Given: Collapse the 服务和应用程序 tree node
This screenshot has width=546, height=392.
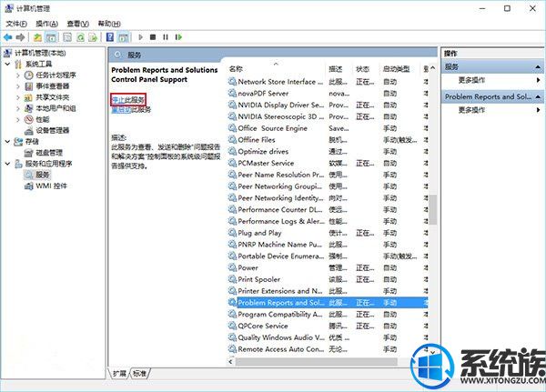Looking at the screenshot, I should pyautogui.click(x=7, y=164).
